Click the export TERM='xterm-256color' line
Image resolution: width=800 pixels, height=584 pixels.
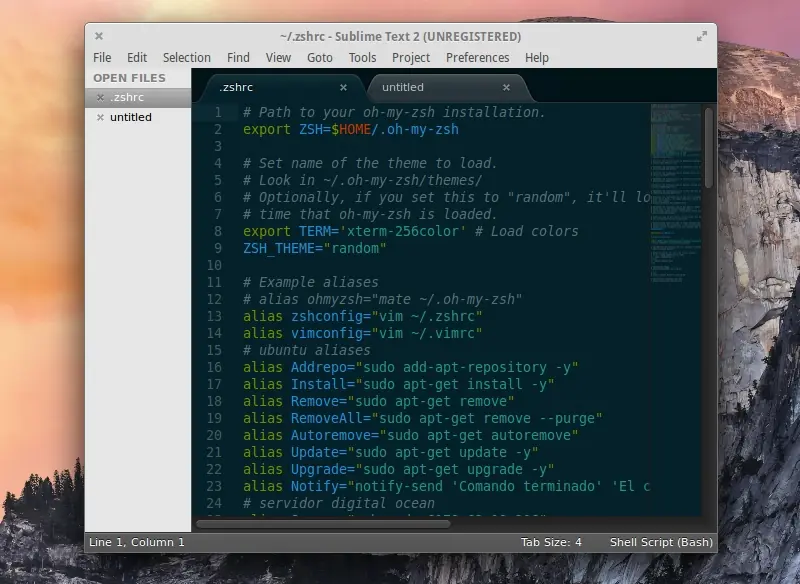coord(411,232)
